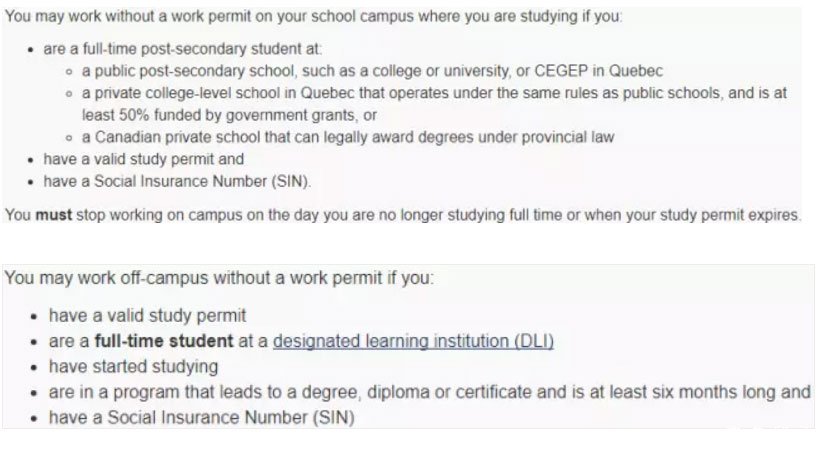Viewport: 817px width, 455px height.
Task: Open the designated learning institution (DLI) link
Action: pyautogui.click(x=413, y=341)
